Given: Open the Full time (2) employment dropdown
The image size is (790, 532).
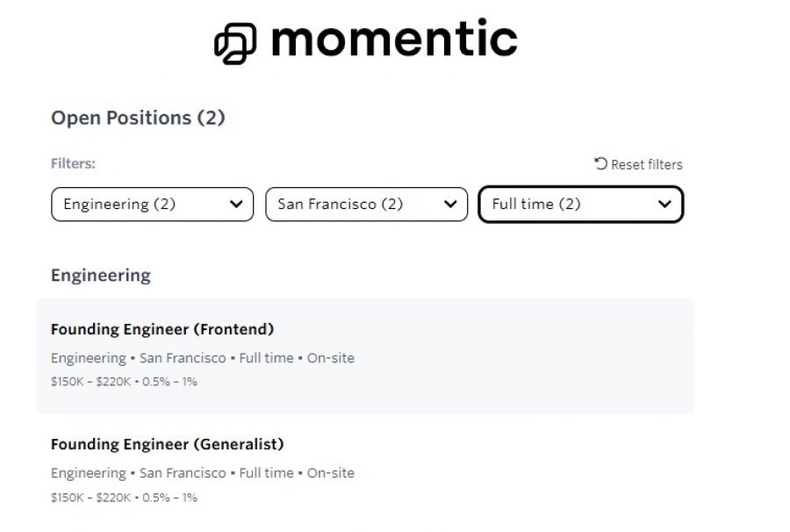Looking at the screenshot, I should [x=579, y=205].
